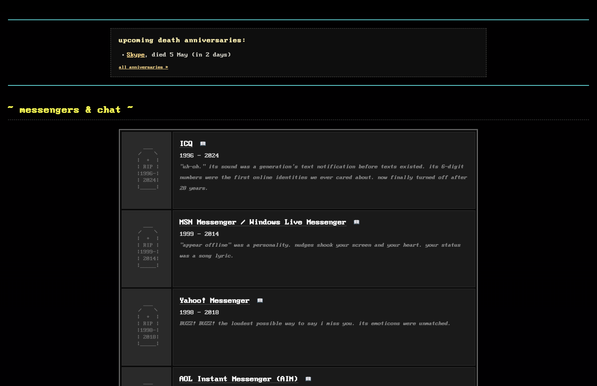Viewport: 597px width, 386px height.
Task: Open the ICQ entry title
Action: click(186, 144)
